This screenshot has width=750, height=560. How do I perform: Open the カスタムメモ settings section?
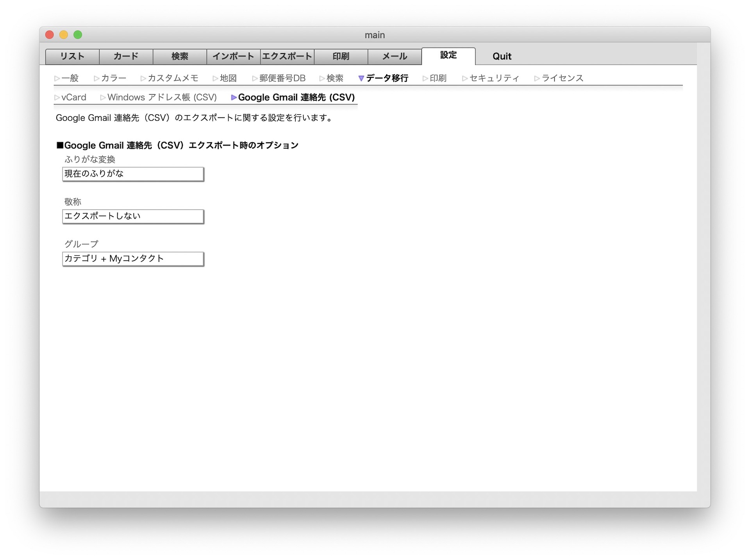coord(170,78)
